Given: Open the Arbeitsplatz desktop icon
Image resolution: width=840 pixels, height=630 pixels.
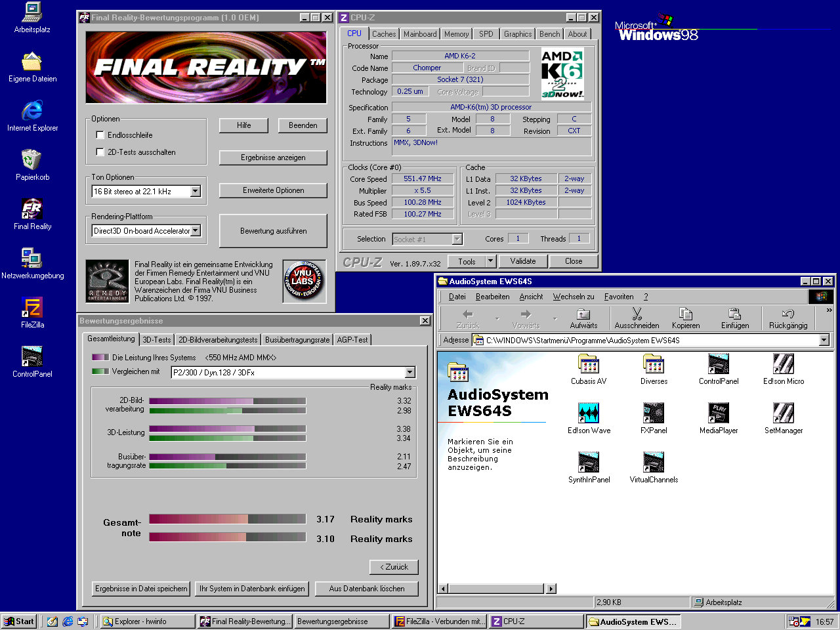Looking at the screenshot, I should point(32,12).
